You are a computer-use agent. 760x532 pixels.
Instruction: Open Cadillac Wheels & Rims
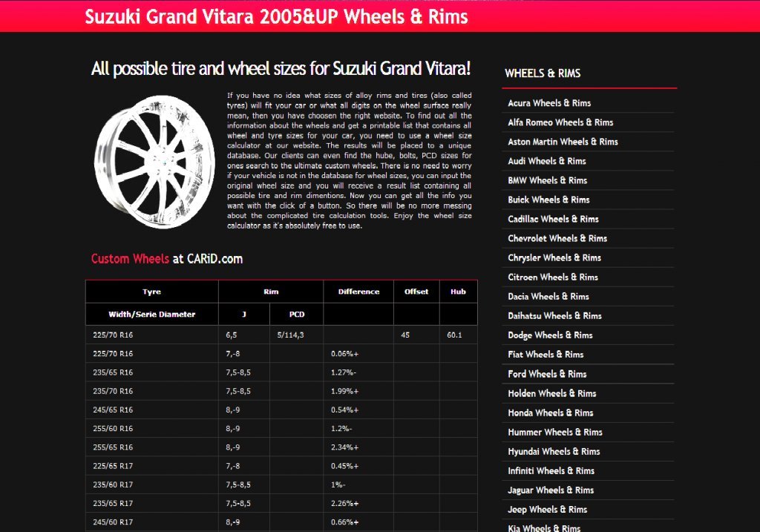click(553, 219)
